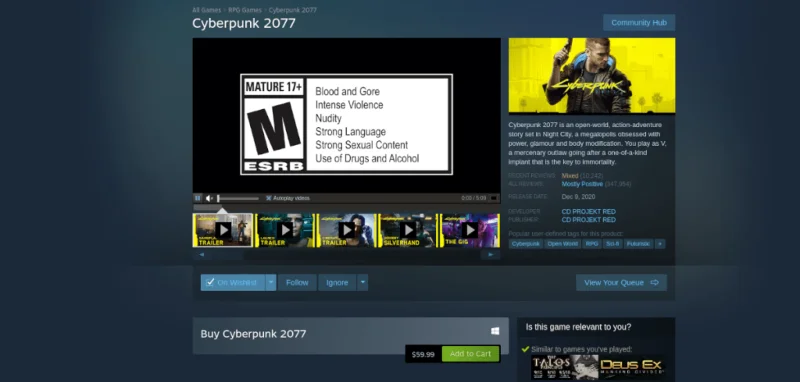Select the Futuristic tag

tap(638, 244)
